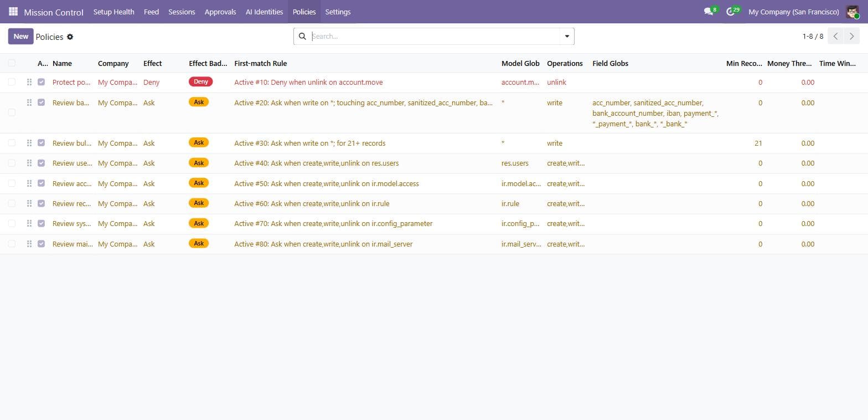Click the Mission Control app title

(x=54, y=12)
